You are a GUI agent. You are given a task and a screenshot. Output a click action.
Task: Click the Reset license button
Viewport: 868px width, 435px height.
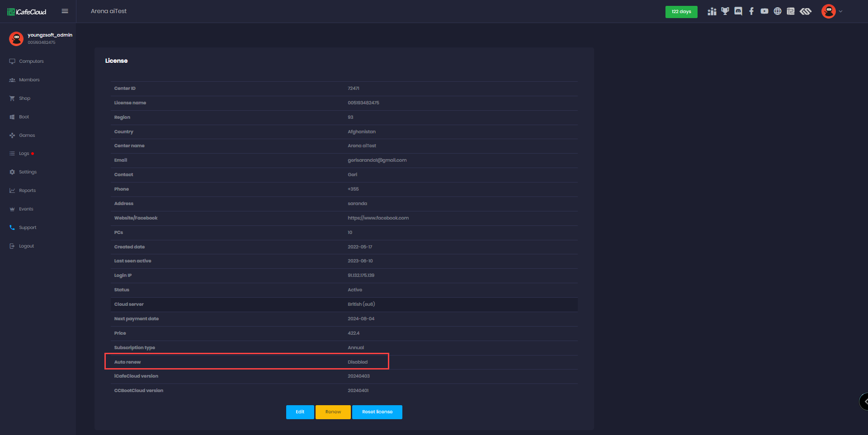coord(377,412)
